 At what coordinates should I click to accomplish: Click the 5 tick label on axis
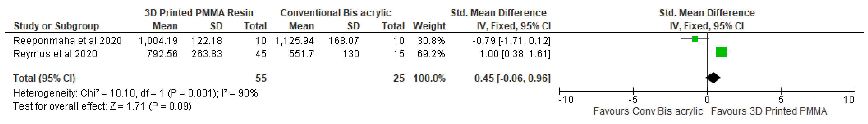[781, 100]
